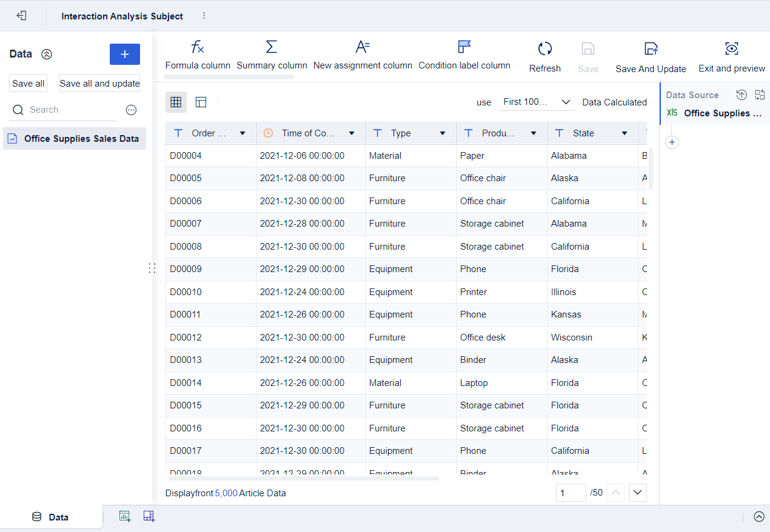Click the Save all button

pyautogui.click(x=28, y=83)
